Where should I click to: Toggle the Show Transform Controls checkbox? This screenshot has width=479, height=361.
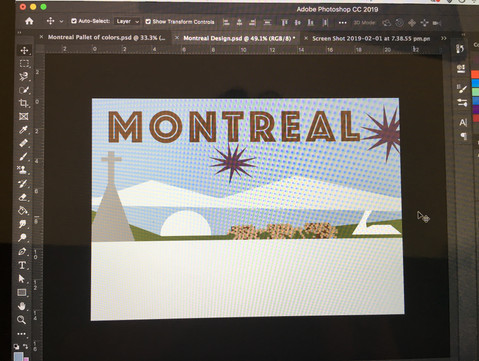(148, 22)
